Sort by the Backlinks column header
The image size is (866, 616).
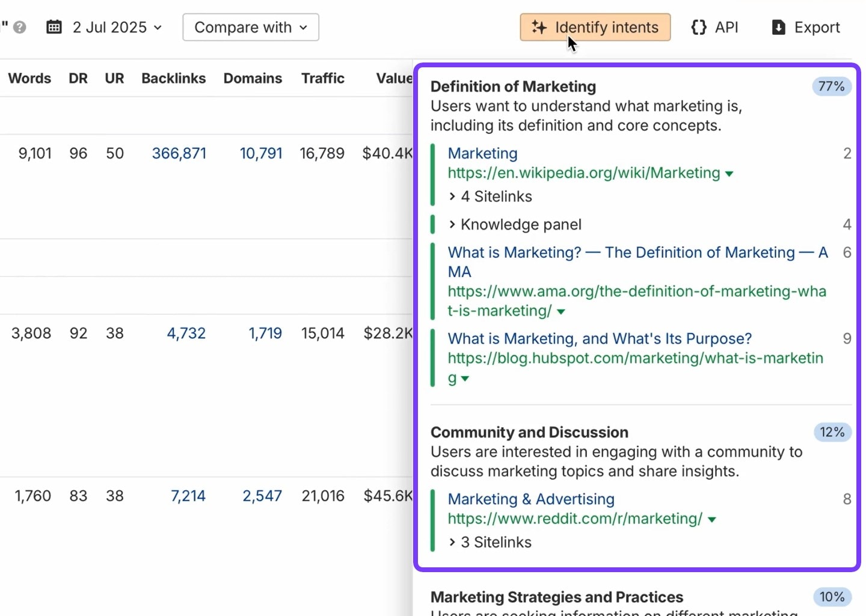coord(173,78)
